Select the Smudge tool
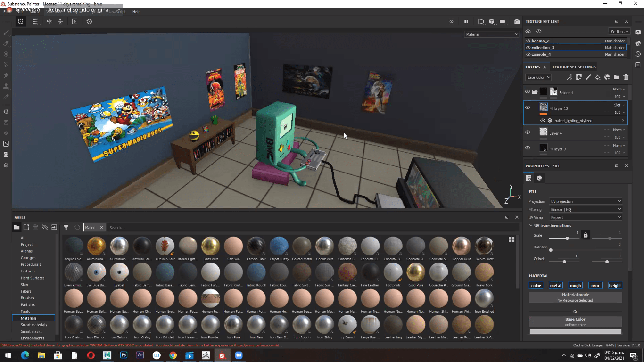This screenshot has width=644, height=362. [6, 75]
